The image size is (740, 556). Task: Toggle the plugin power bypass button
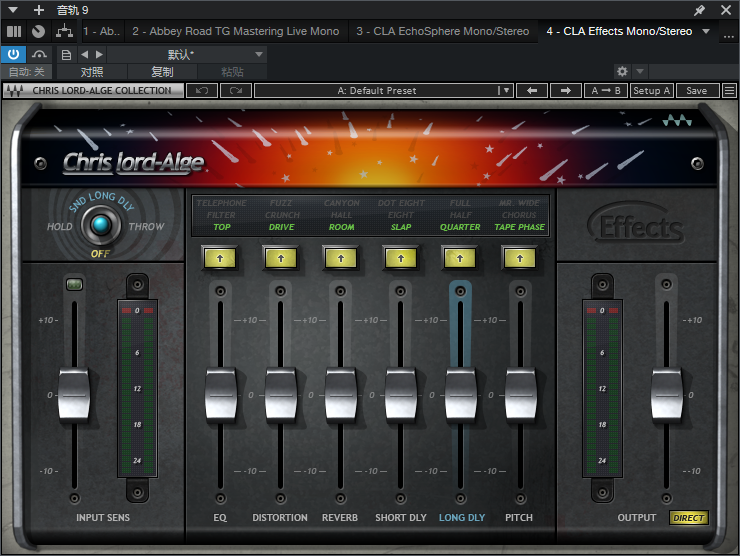(13, 55)
